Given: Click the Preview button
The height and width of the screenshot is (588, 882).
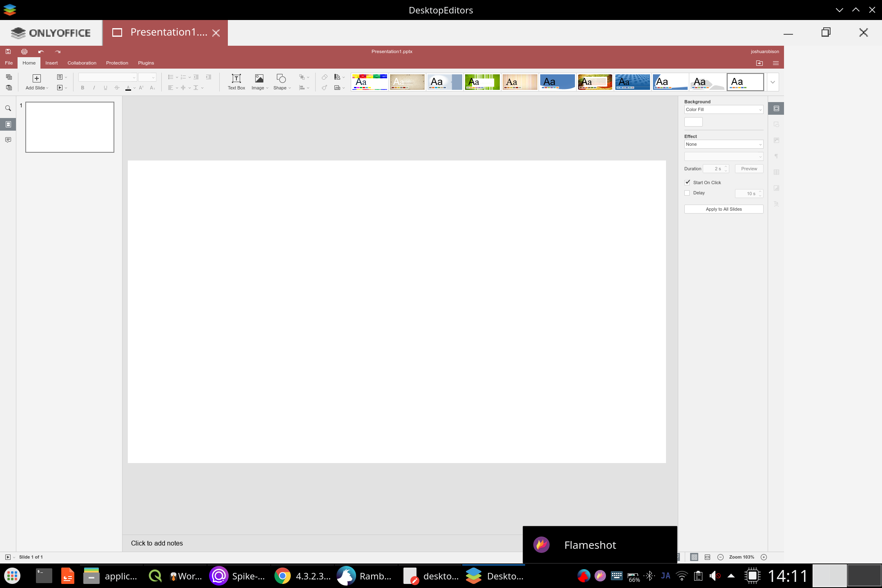Looking at the screenshot, I should tap(749, 169).
